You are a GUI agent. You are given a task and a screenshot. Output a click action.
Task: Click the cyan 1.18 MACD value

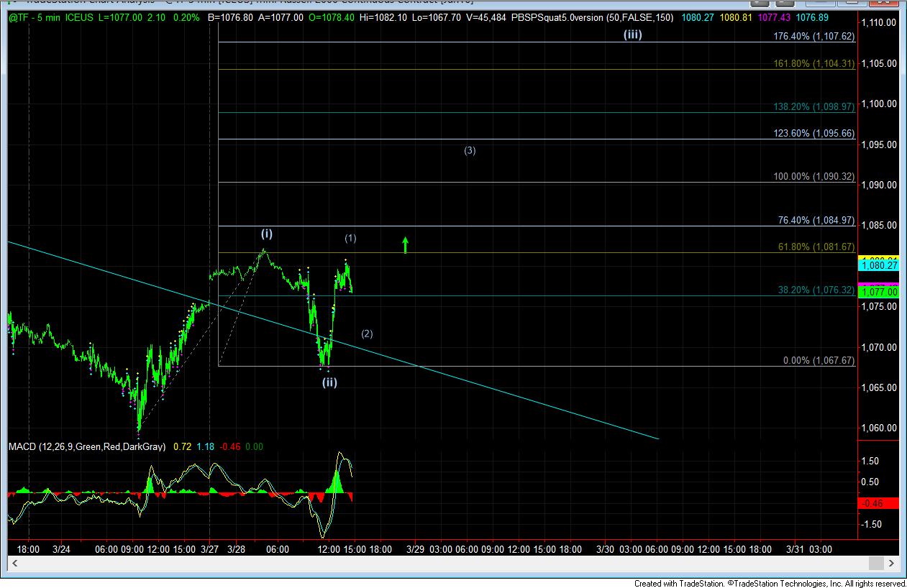point(205,446)
